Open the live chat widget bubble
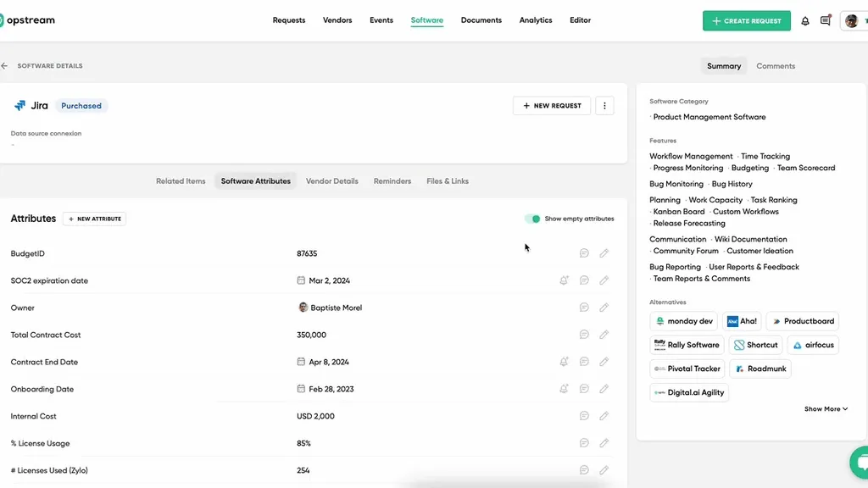The image size is (868, 488). pyautogui.click(x=860, y=462)
